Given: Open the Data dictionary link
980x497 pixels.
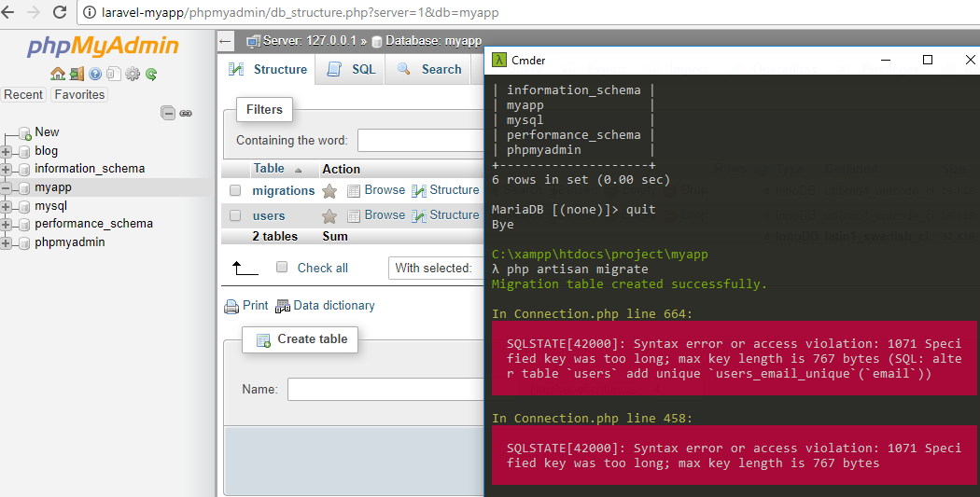Looking at the screenshot, I should point(334,305).
